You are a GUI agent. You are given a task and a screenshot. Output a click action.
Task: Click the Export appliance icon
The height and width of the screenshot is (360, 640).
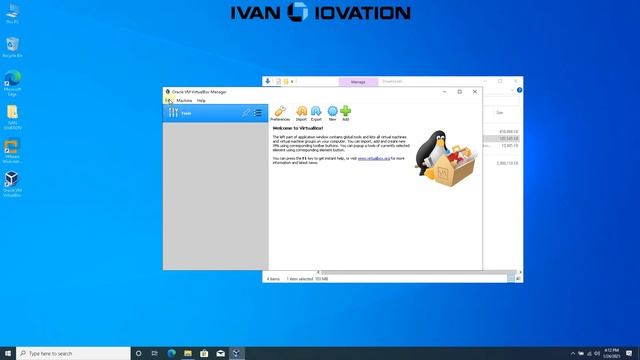(316, 113)
